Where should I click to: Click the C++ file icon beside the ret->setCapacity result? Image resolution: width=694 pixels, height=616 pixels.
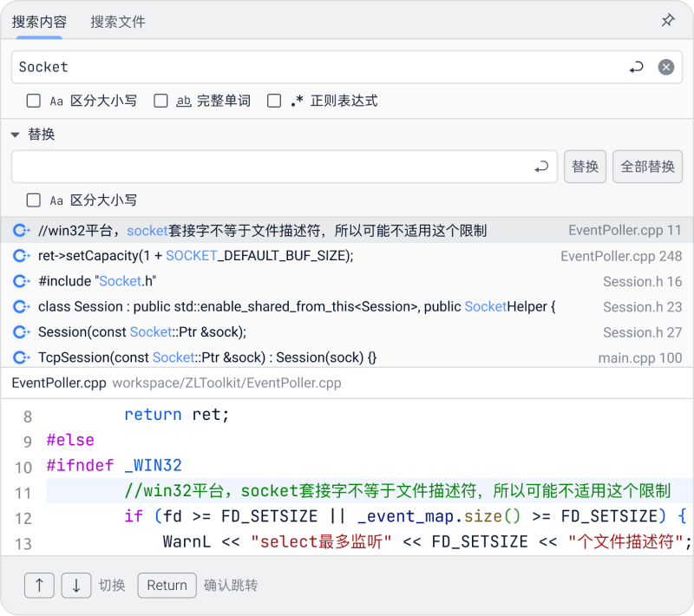coord(21,256)
